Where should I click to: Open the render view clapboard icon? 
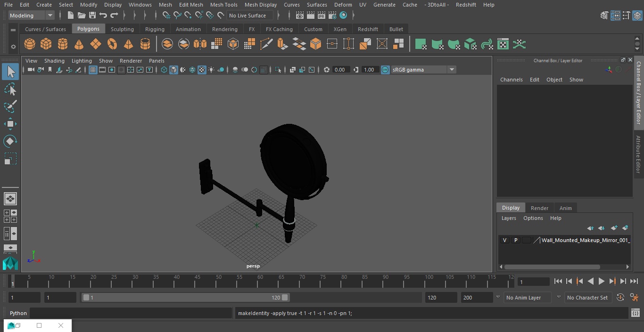point(300,16)
